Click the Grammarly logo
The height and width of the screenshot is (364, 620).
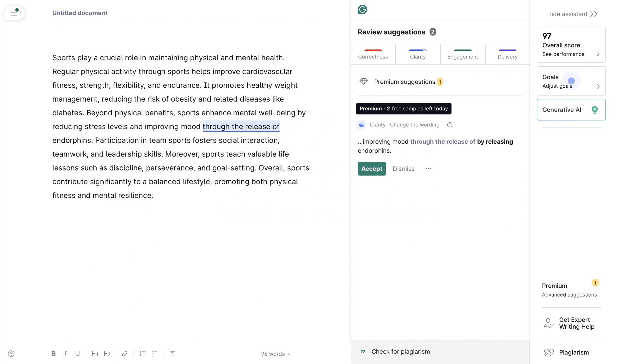363,9
